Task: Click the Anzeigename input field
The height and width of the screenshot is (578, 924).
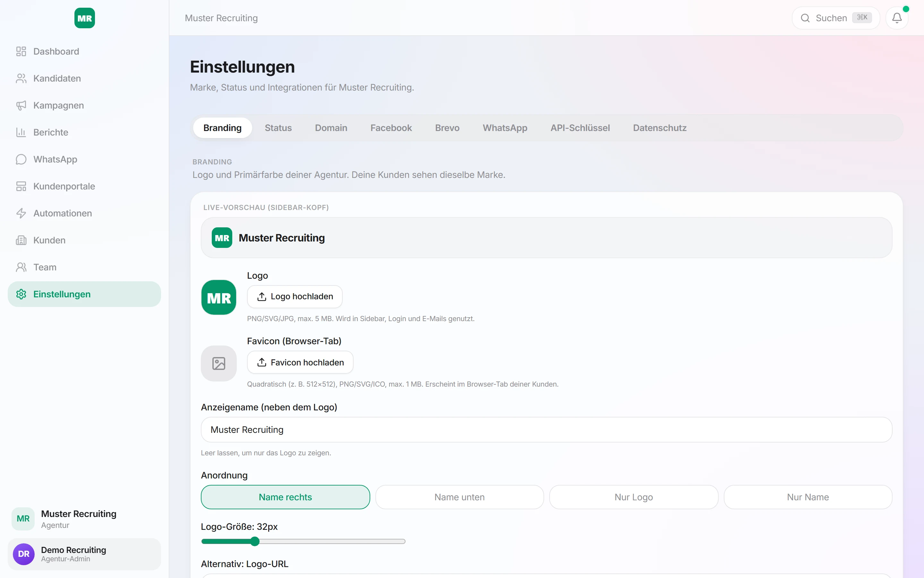Action: 546,430
